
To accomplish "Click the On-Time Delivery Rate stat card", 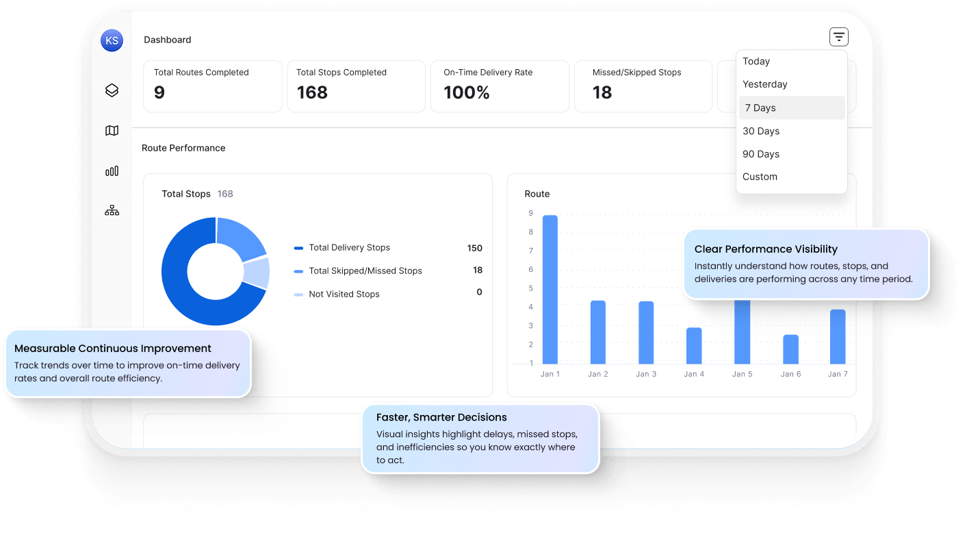I will pos(500,86).
